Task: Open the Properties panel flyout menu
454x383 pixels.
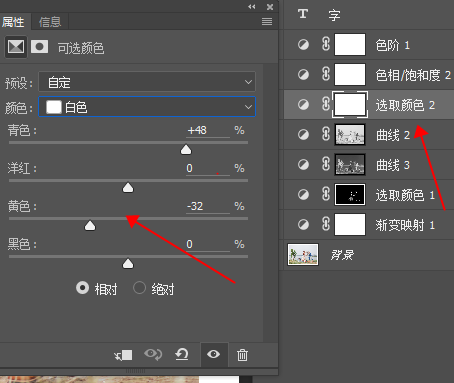Action: (x=267, y=22)
